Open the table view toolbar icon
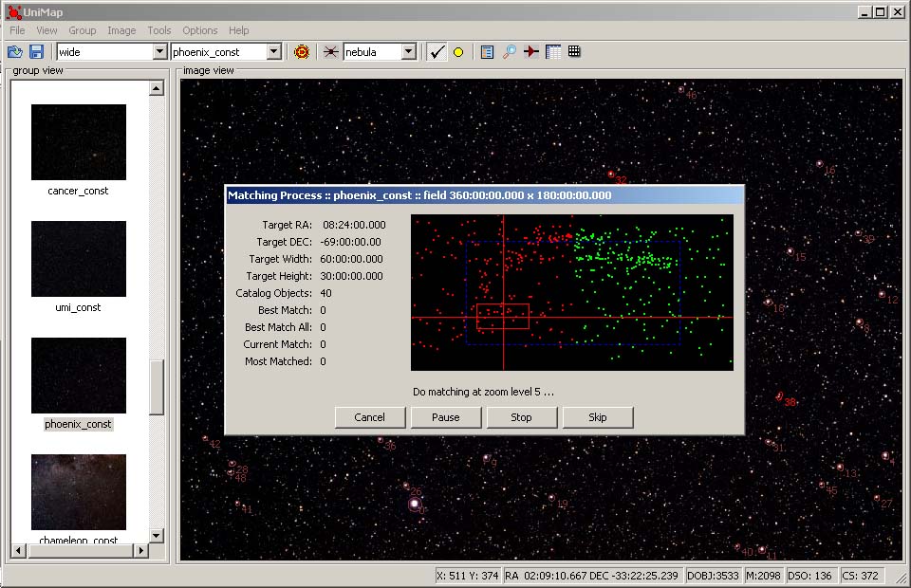 (x=552, y=51)
